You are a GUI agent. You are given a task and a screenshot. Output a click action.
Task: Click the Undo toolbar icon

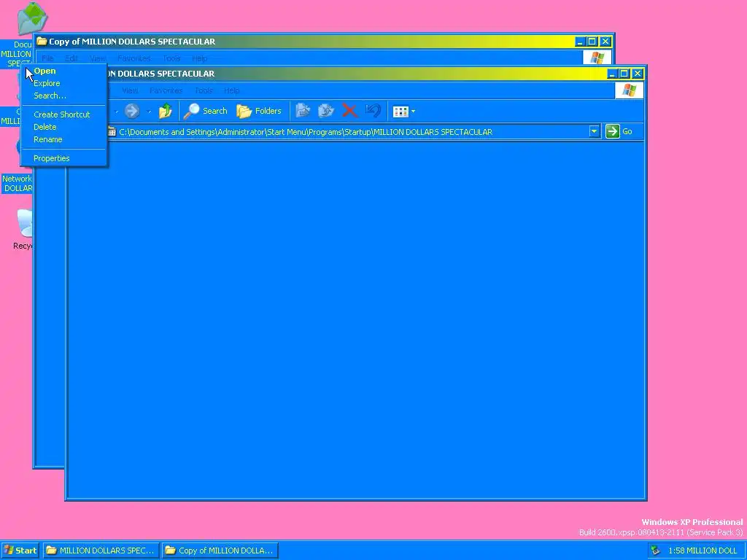point(373,112)
